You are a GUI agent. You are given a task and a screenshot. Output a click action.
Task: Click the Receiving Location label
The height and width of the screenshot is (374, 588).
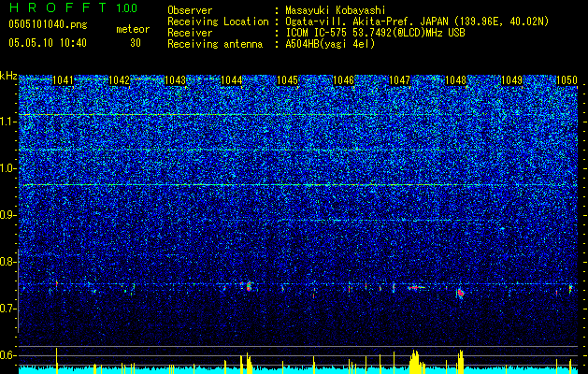coord(218,22)
